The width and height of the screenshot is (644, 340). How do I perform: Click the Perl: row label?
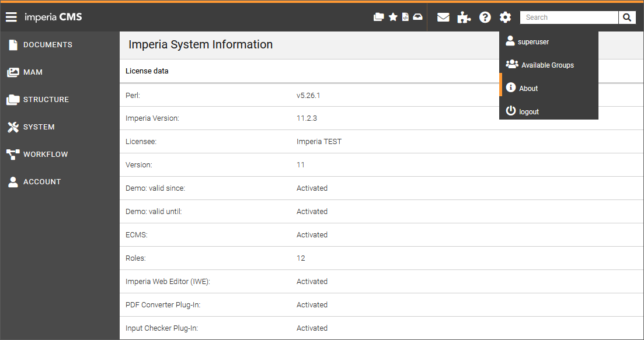click(133, 95)
